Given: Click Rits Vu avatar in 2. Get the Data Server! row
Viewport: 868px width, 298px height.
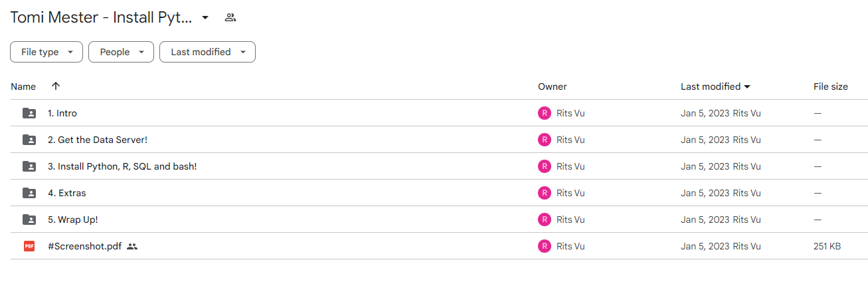Looking at the screenshot, I should (545, 140).
